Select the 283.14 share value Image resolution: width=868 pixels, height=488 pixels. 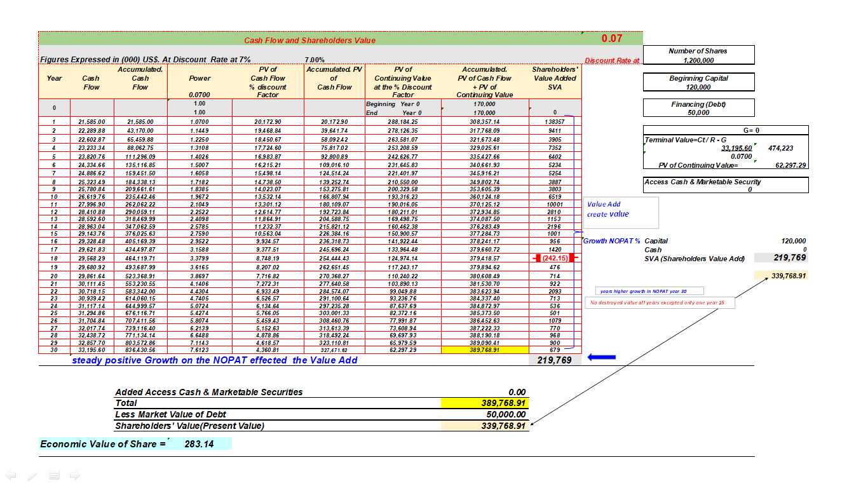pyautogui.click(x=199, y=444)
